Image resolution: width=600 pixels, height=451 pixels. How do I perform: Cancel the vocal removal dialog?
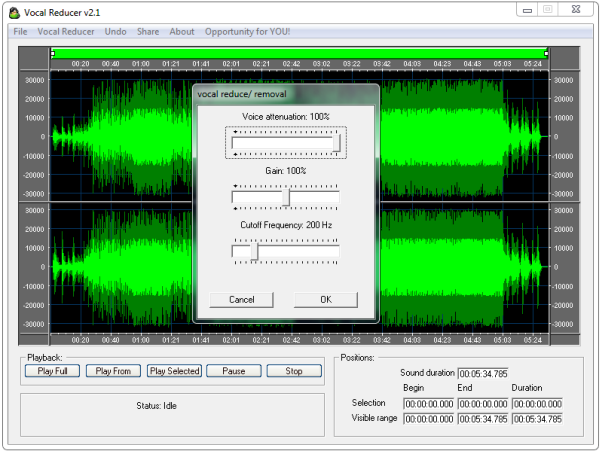pos(242,299)
